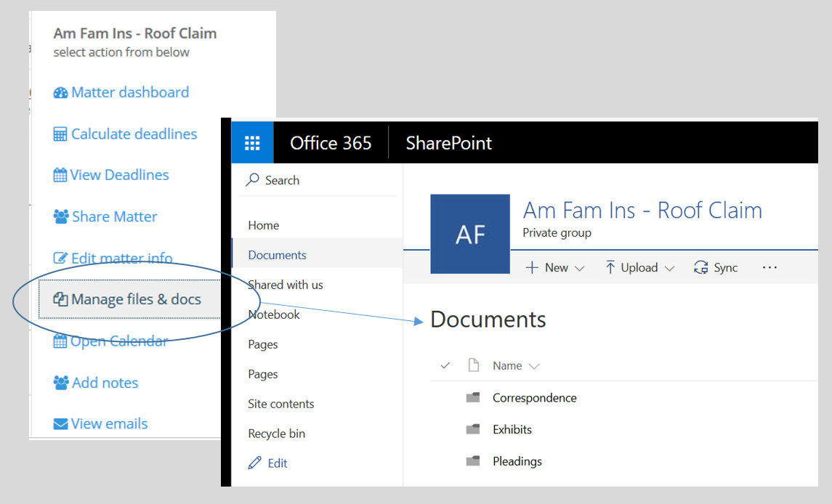Click the View emails envelope icon

(x=61, y=423)
